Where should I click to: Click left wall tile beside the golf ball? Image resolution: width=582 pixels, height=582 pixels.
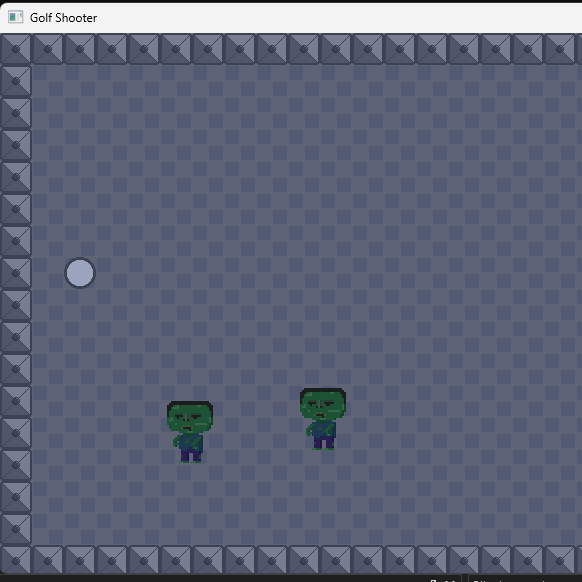pyautogui.click(x=16, y=273)
